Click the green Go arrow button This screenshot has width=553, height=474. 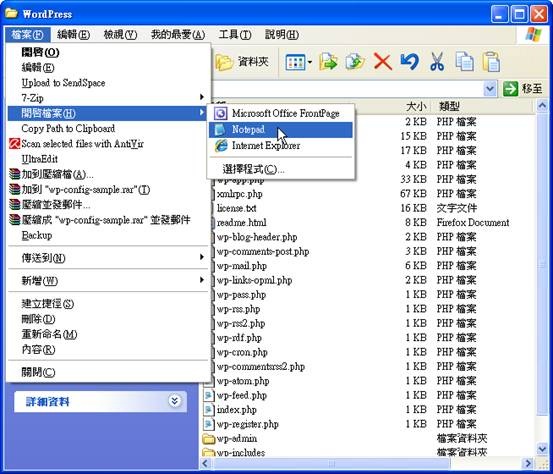pos(510,89)
